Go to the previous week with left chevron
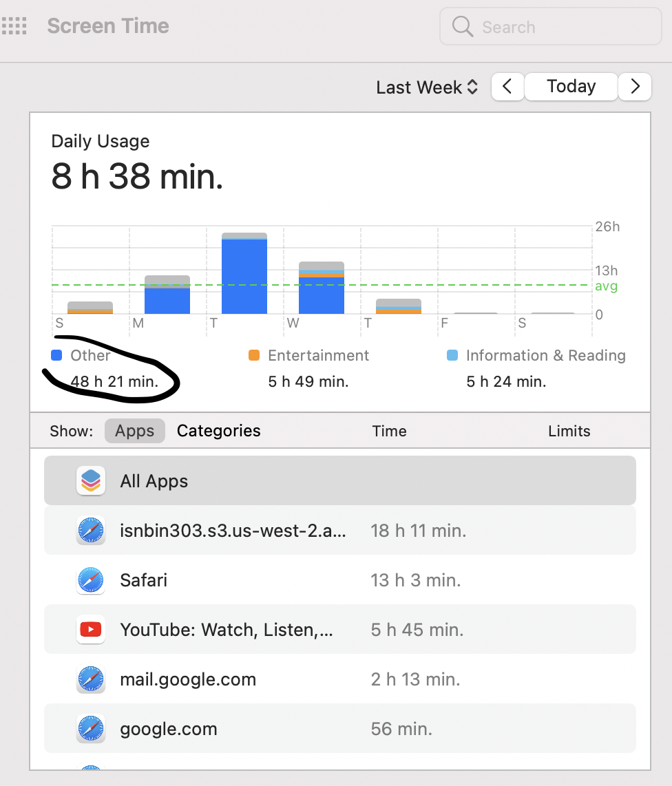Viewport: 672px width, 786px height. click(507, 87)
